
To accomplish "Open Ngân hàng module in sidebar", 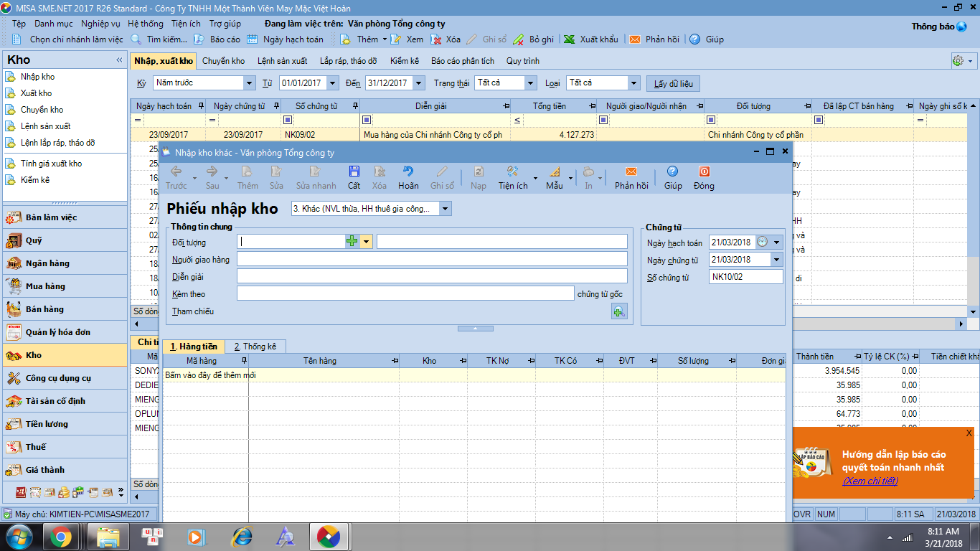I will 65,263.
